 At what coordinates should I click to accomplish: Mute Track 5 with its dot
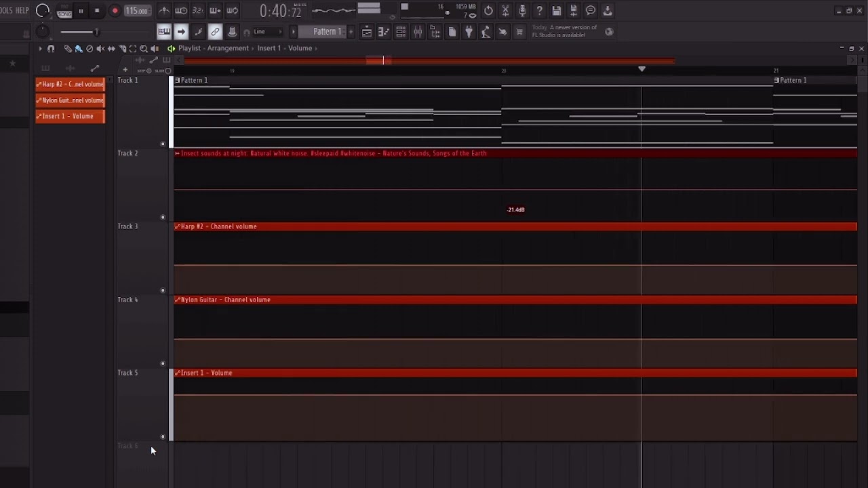point(163,436)
